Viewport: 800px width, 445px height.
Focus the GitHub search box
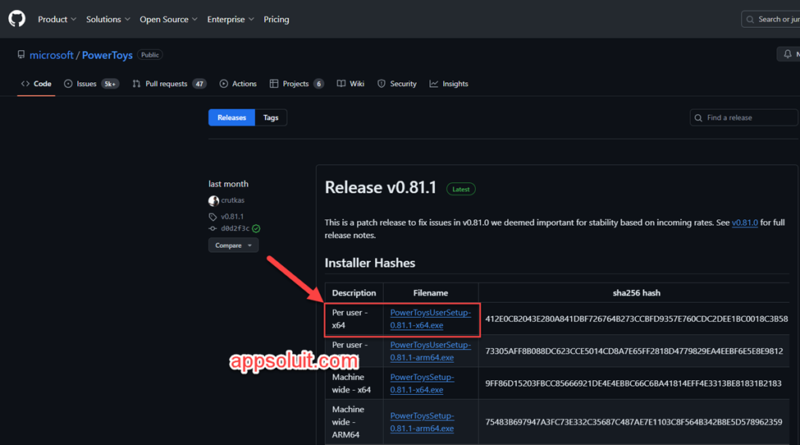click(771, 19)
